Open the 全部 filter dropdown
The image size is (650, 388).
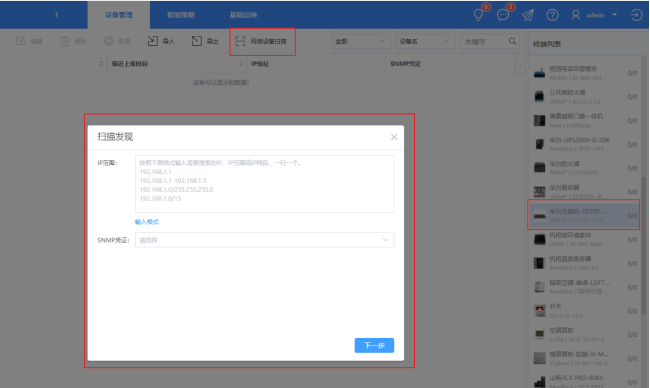360,41
